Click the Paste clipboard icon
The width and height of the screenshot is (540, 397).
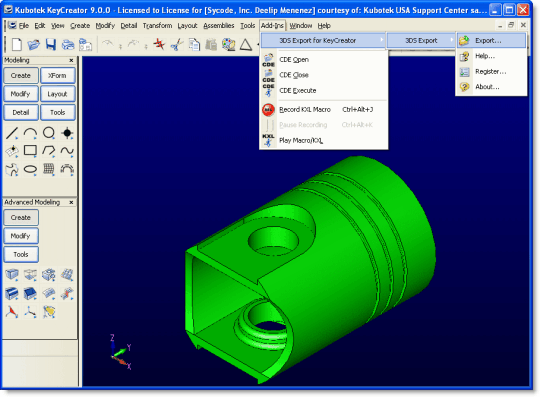click(211, 45)
